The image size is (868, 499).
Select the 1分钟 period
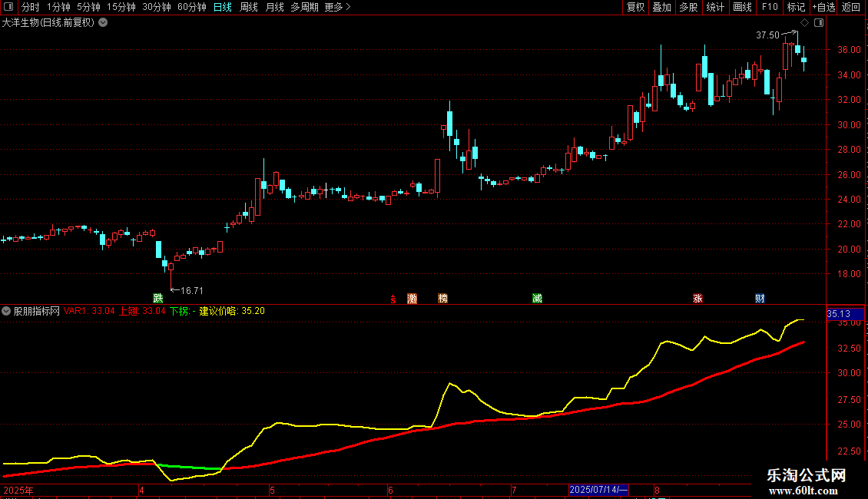click(58, 7)
